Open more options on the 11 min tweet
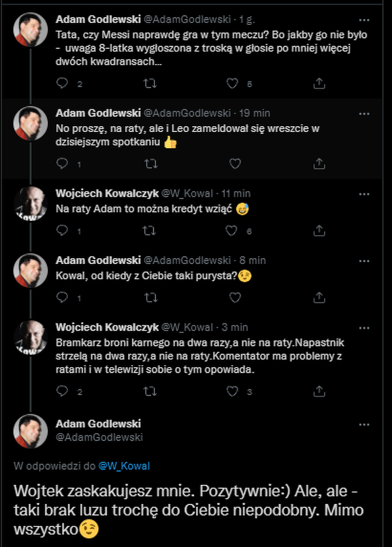 [x=365, y=194]
